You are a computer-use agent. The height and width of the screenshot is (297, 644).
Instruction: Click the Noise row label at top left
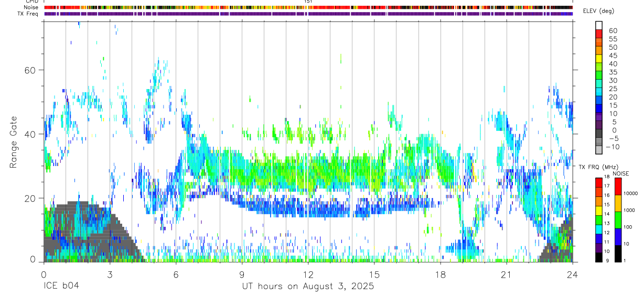(x=31, y=7)
